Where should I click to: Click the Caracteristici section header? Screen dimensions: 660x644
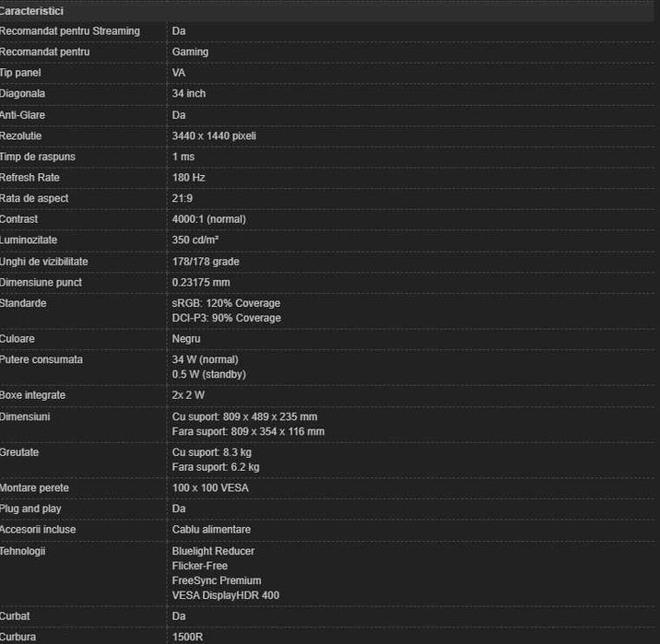coord(32,10)
